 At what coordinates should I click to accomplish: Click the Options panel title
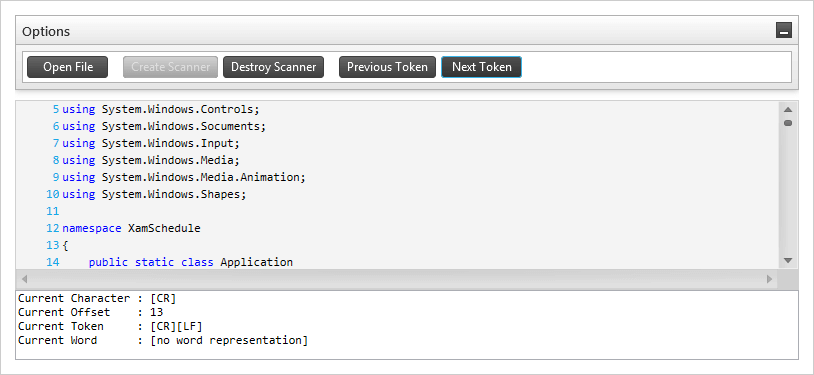tap(46, 32)
